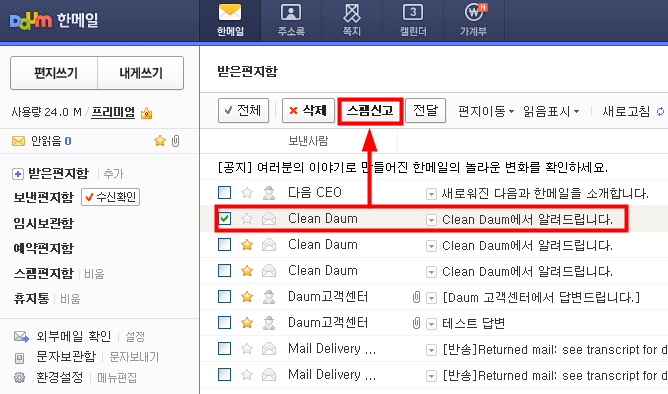This screenshot has width=668, height=394.
Task: Expand dropdown arrow on checked Clean Daum mail
Action: 431,221
